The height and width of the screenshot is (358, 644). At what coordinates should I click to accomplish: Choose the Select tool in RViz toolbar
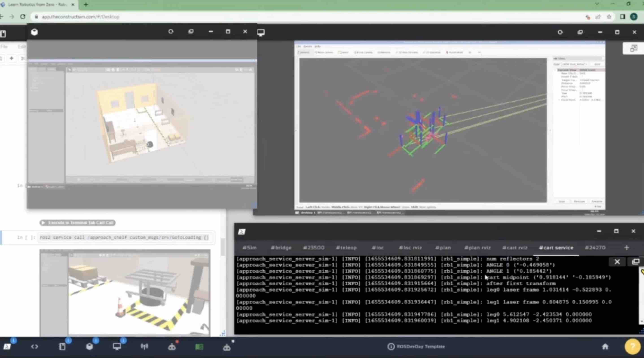[343, 52]
